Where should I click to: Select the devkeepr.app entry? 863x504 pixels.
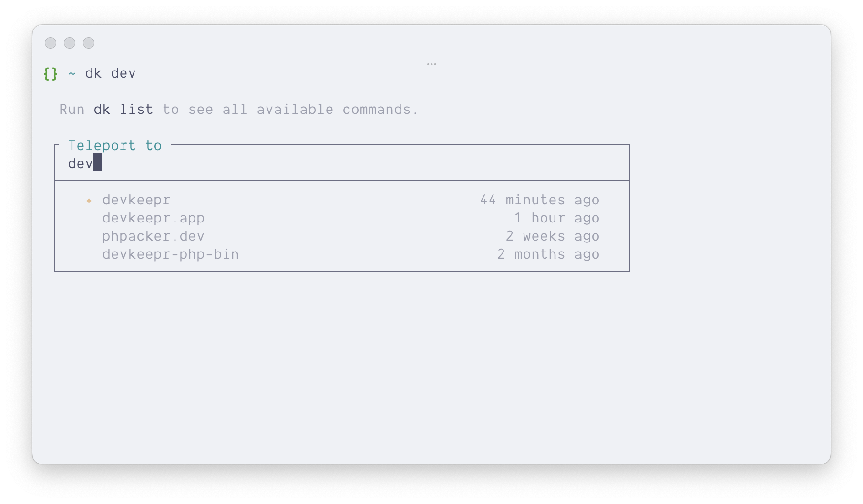[x=153, y=218]
